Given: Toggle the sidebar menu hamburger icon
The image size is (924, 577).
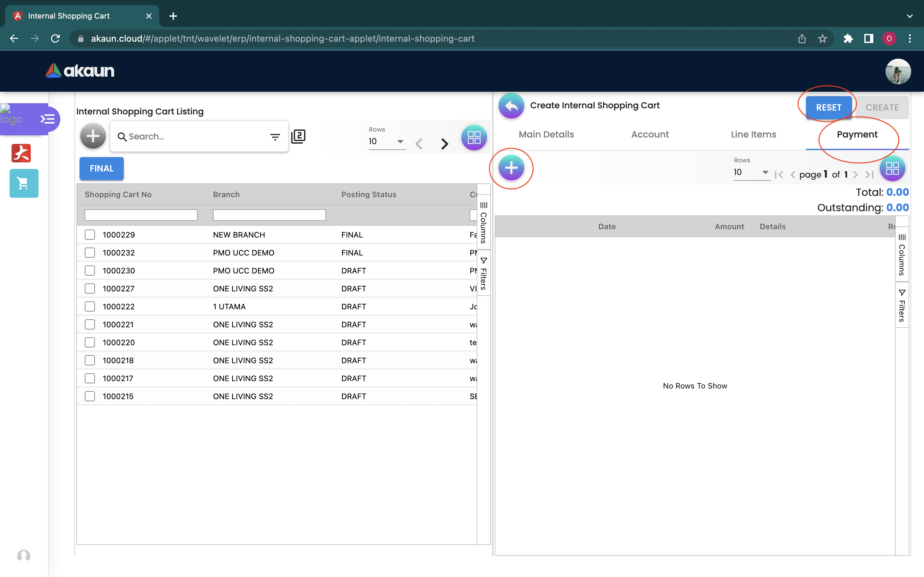Looking at the screenshot, I should point(48,119).
